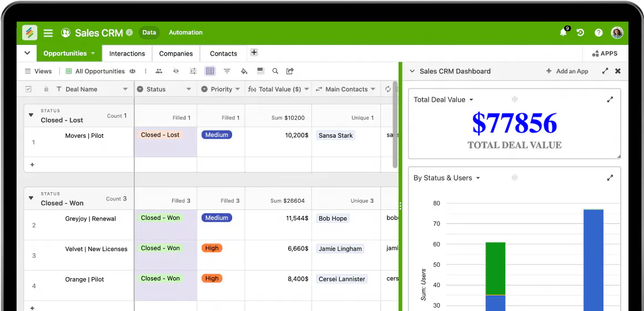644x311 pixels.
Task: Open Opportunities tab dropdown arrow
Action: [x=93, y=53]
